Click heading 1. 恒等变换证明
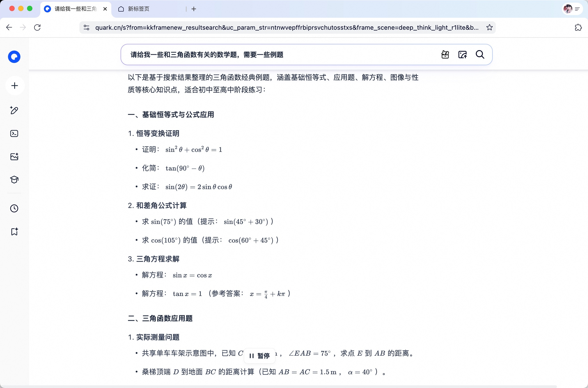The image size is (588, 388). [x=153, y=133]
